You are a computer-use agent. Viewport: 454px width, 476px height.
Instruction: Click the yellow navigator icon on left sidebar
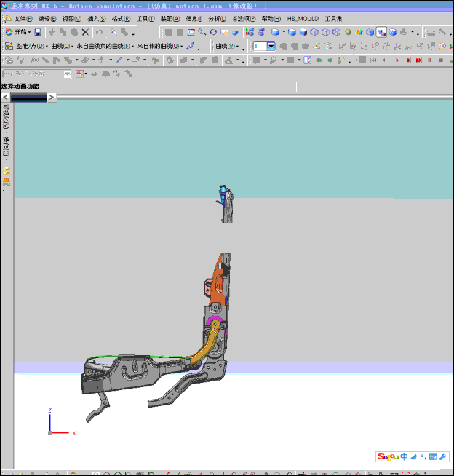tap(7, 171)
